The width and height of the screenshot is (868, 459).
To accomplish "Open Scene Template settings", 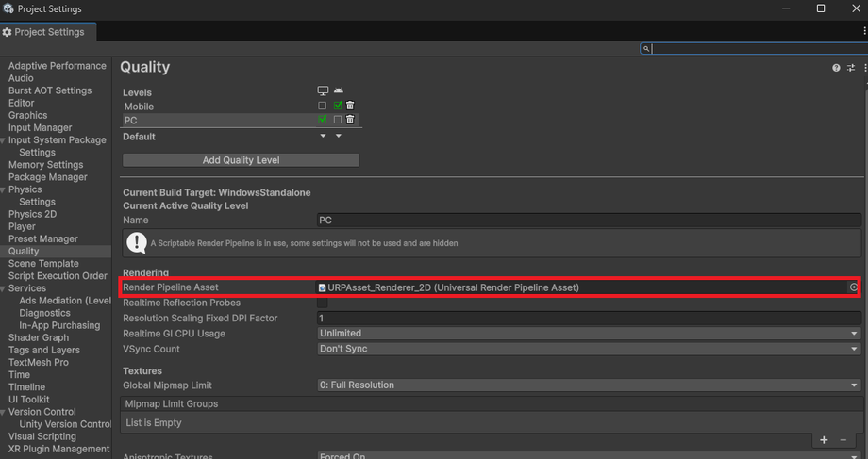I will tap(43, 263).
